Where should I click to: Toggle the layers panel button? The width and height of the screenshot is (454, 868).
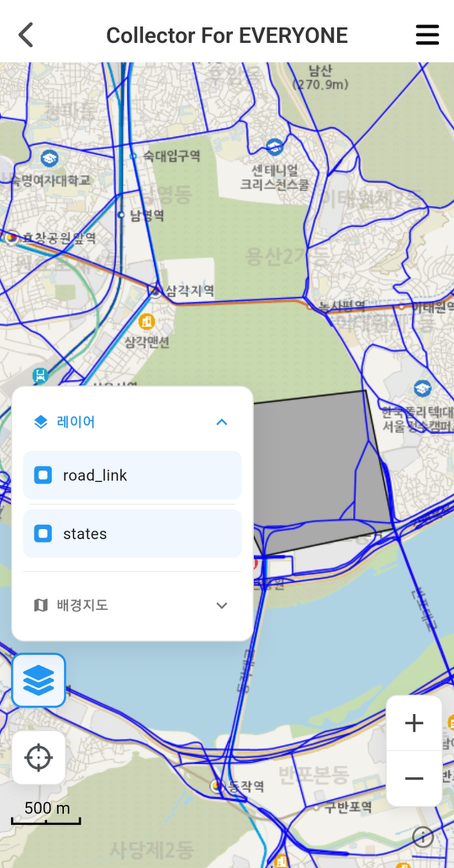pyautogui.click(x=39, y=680)
